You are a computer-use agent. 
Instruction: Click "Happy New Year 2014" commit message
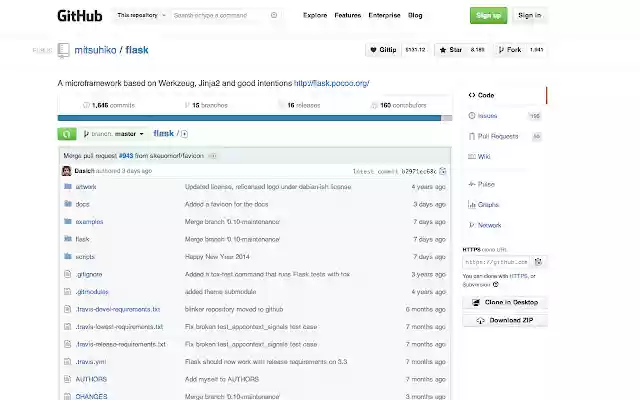pyautogui.click(x=217, y=257)
